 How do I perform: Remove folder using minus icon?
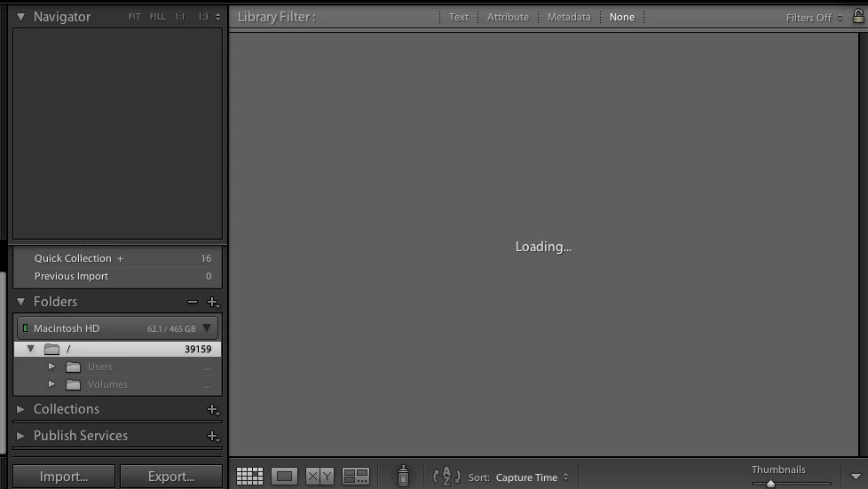(x=192, y=302)
